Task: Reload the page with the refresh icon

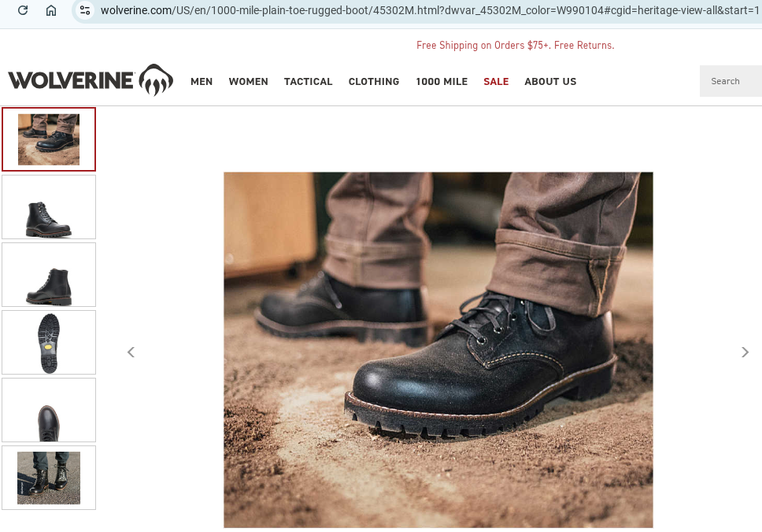Action: (23, 10)
